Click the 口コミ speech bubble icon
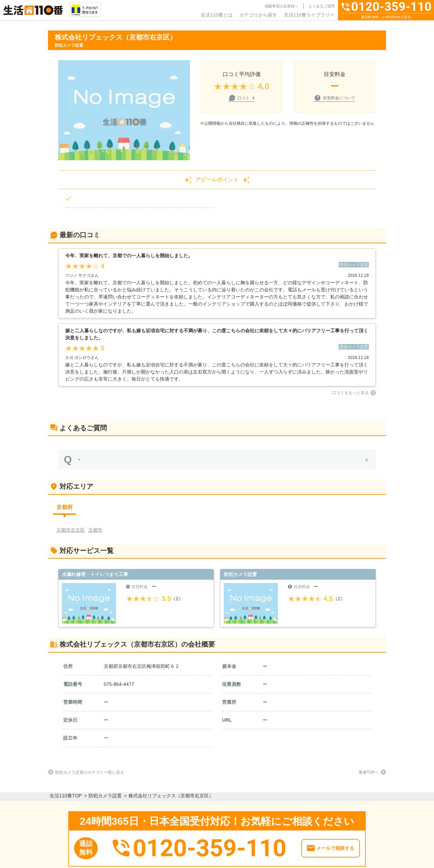This screenshot has height=868, width=434. 232,98
